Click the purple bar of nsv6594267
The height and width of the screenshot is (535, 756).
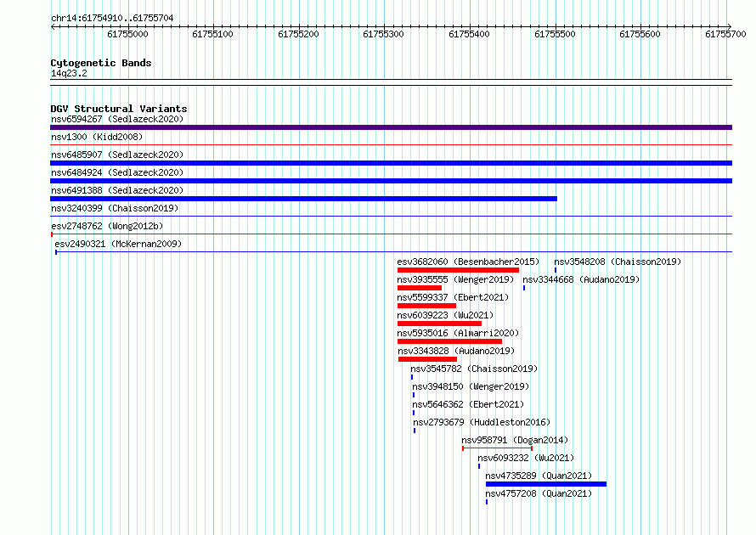tap(391, 127)
